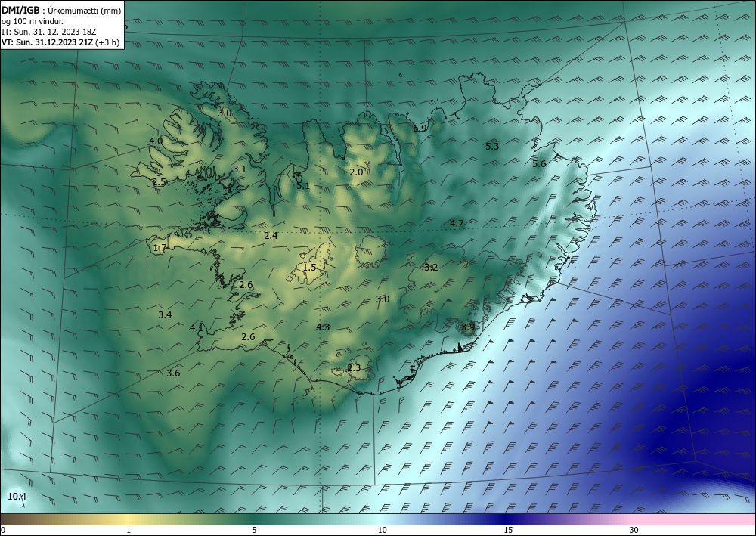Select the "3.1" value on the map
Viewport: 756px width, 536px height.
point(240,169)
